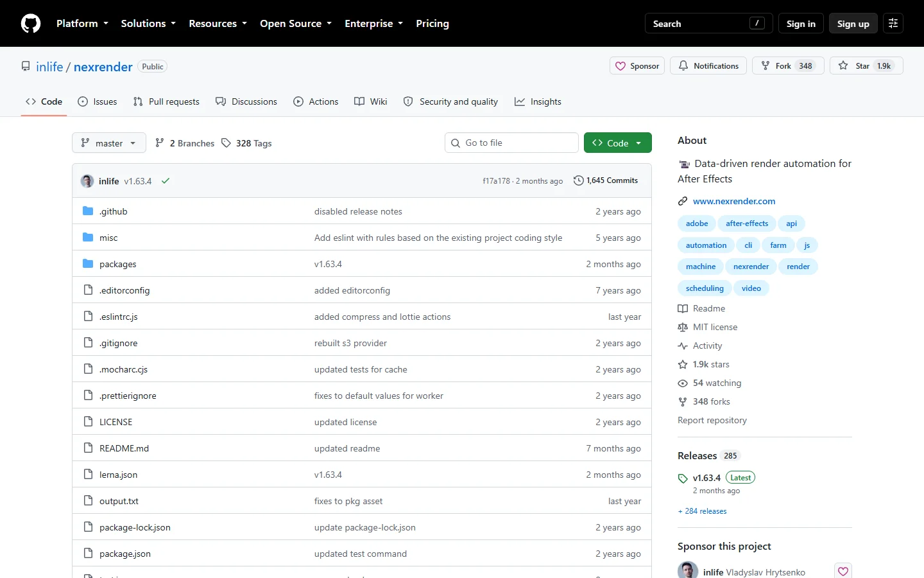The width and height of the screenshot is (924, 578).
Task: Open the Pricing page
Action: [x=432, y=24]
